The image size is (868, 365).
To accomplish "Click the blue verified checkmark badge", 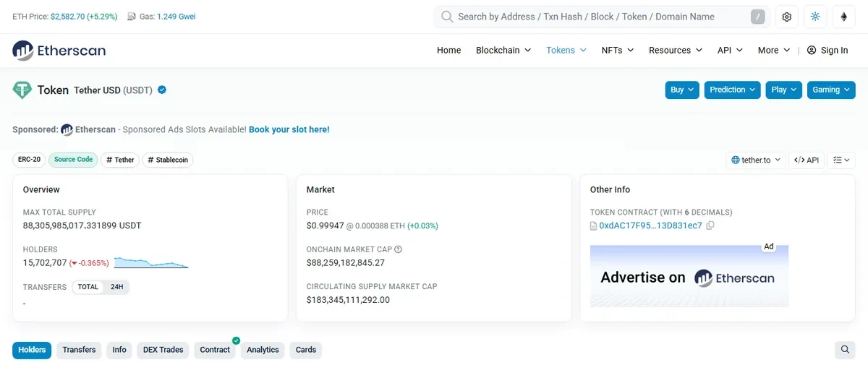I will coord(162,90).
